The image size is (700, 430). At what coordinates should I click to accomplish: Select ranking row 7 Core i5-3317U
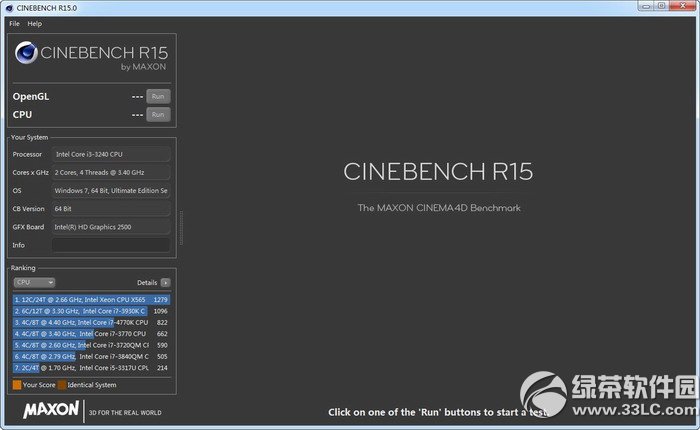pyautogui.click(x=91, y=368)
